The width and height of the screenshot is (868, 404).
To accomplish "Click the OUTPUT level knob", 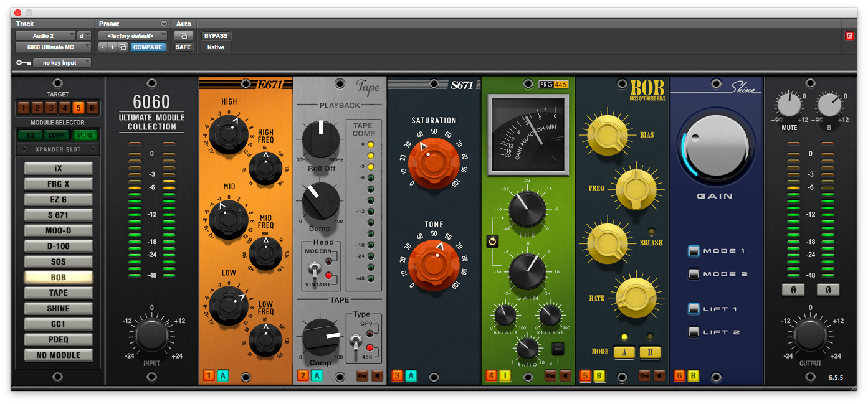I will (810, 334).
